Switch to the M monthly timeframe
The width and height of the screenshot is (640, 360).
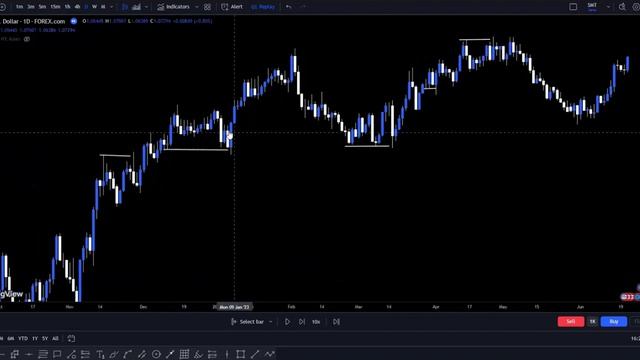tap(103, 7)
